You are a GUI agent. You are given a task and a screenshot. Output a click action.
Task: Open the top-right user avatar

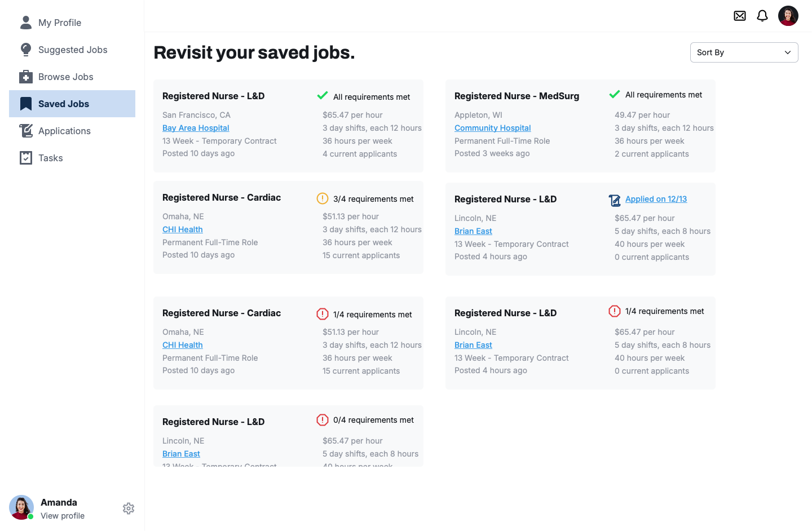click(788, 16)
